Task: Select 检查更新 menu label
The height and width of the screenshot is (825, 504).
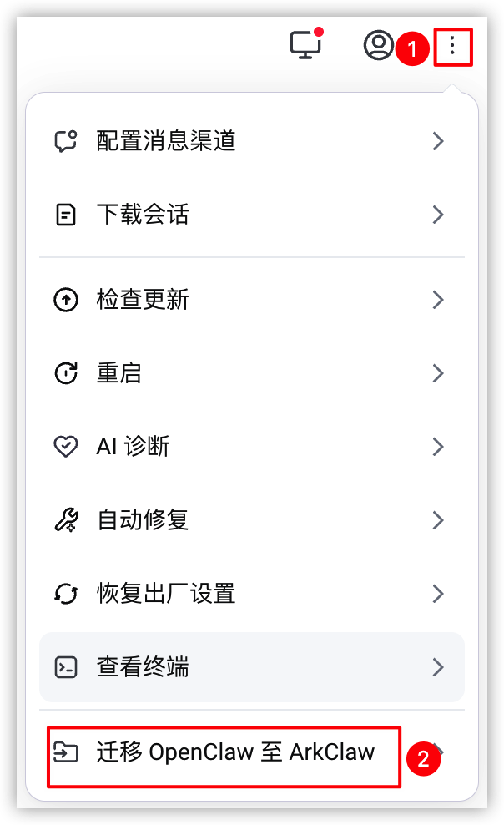Action: click(x=143, y=300)
